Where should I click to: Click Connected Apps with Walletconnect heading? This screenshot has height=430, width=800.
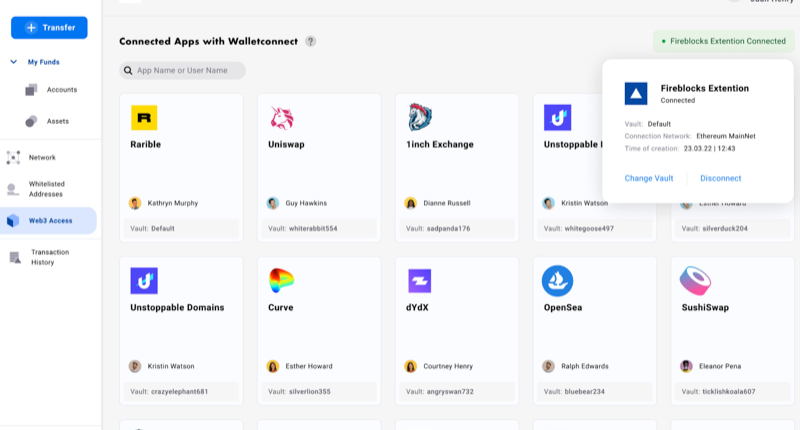click(x=208, y=41)
